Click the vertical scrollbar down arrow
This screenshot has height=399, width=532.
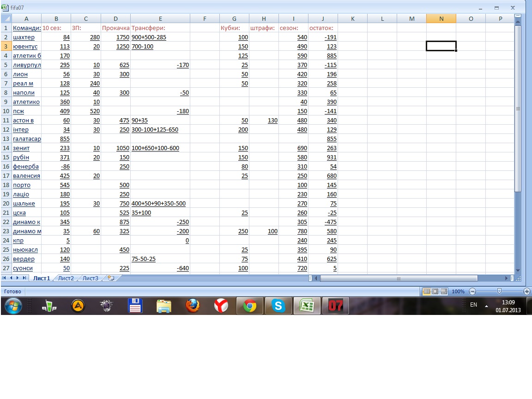(x=518, y=270)
